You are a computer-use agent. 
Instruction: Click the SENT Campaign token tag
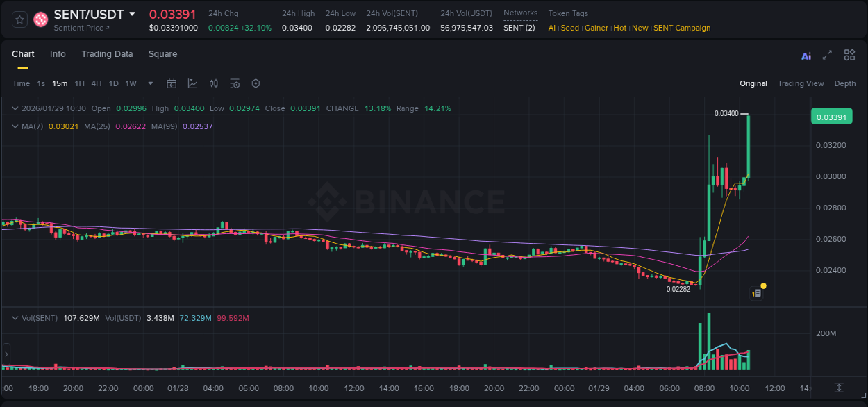[x=681, y=28]
